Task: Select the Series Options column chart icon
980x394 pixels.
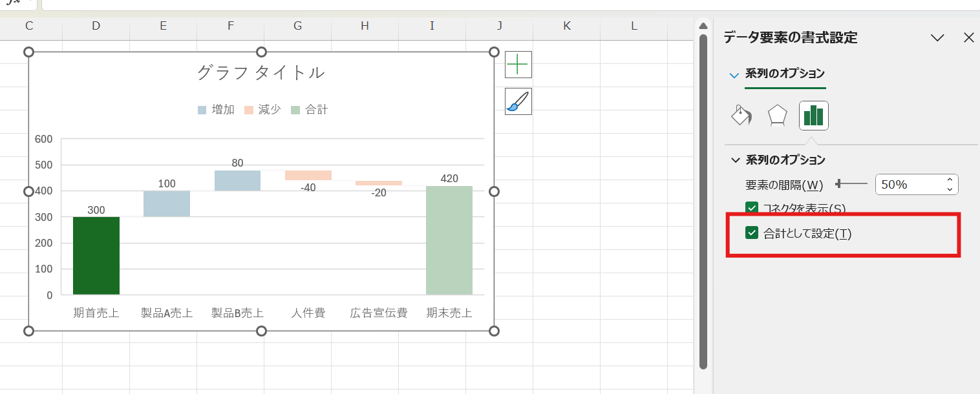Action: click(813, 115)
